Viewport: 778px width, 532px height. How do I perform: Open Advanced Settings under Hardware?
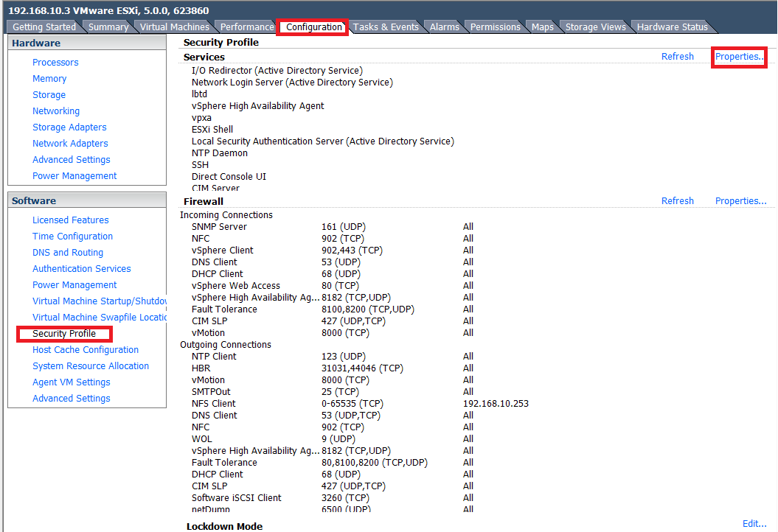click(x=72, y=160)
